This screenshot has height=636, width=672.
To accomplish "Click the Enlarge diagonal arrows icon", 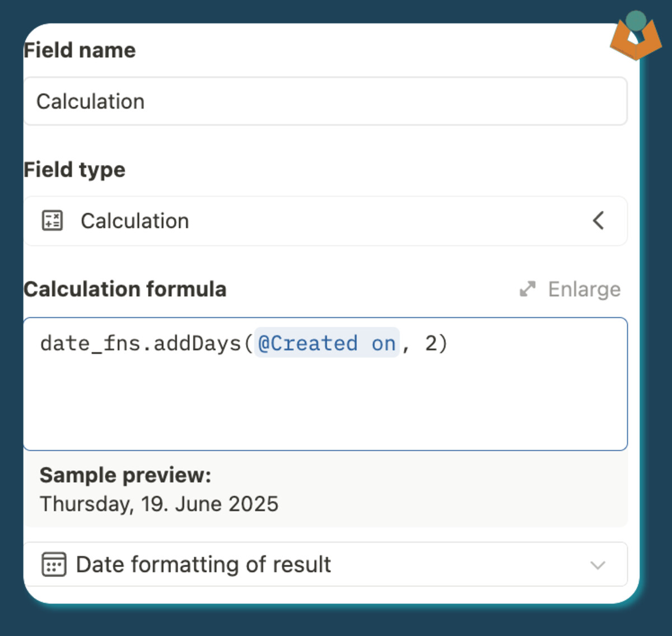I will [528, 289].
